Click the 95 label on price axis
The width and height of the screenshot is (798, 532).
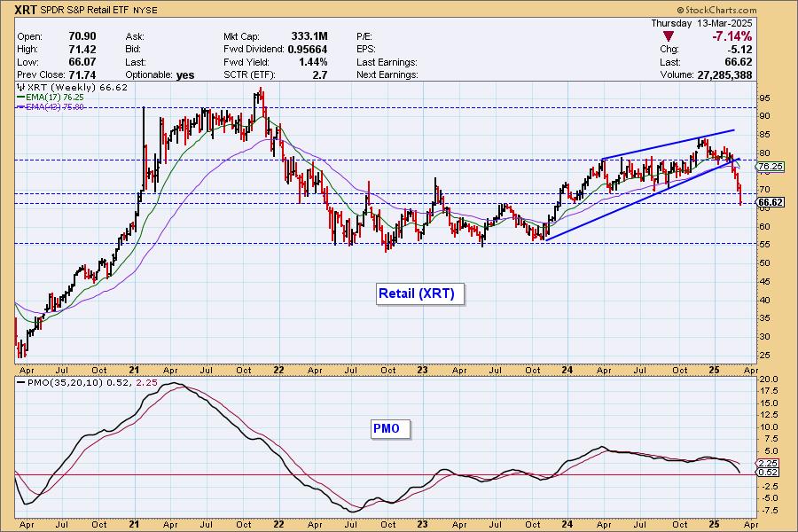(764, 98)
